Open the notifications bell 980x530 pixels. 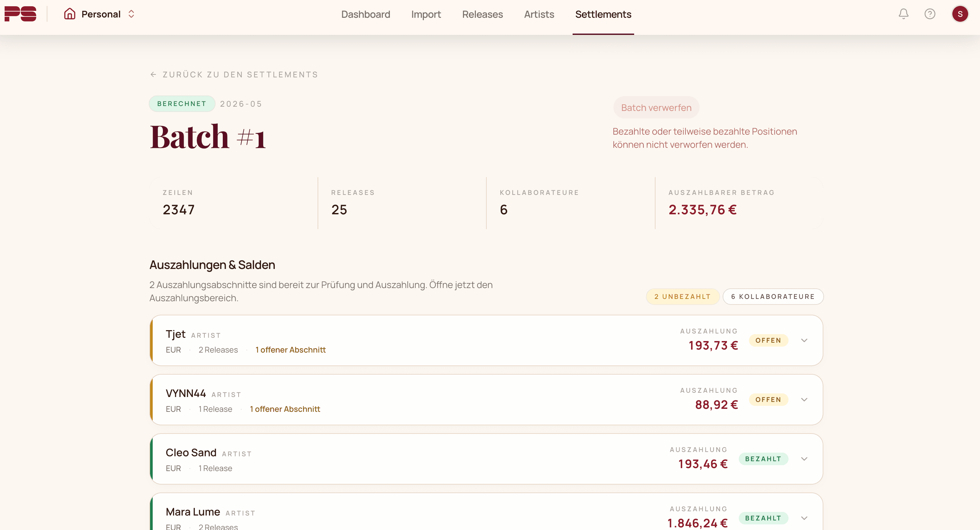(904, 14)
